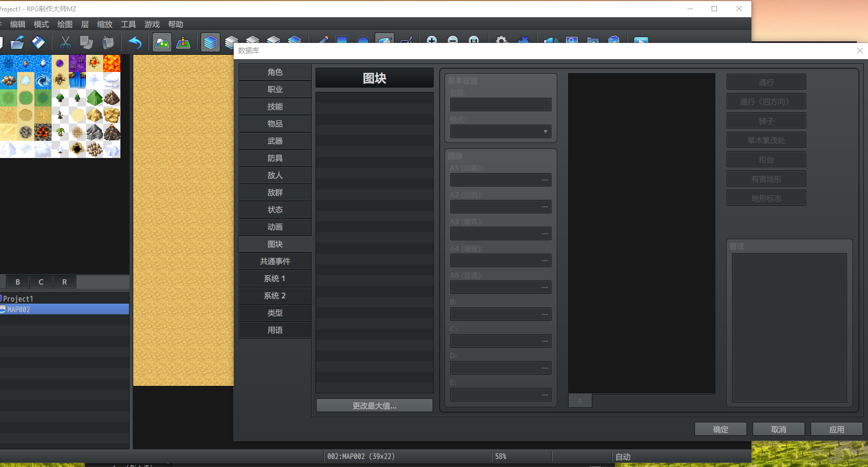Open the A3 (建筑) image picker
Screen dimensions: 868x467
pos(545,234)
